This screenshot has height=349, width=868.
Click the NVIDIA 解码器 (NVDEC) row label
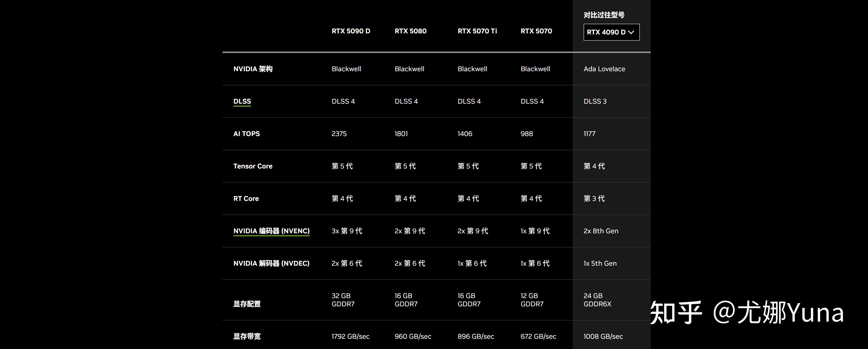271,263
